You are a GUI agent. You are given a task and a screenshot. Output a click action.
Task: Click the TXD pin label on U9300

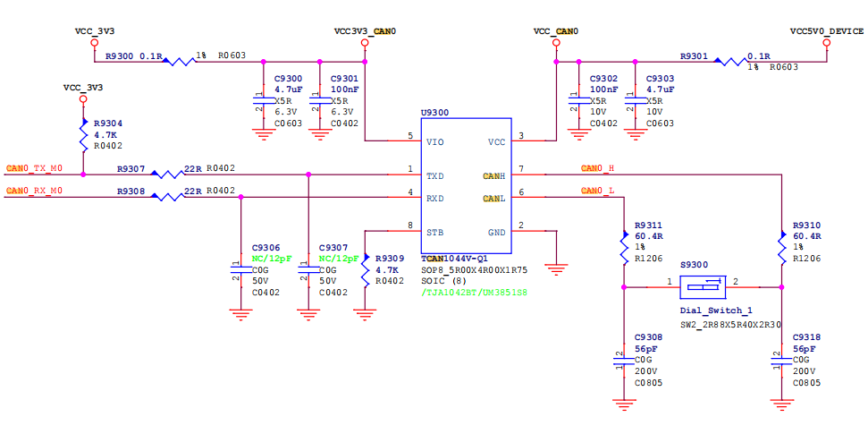point(435,176)
